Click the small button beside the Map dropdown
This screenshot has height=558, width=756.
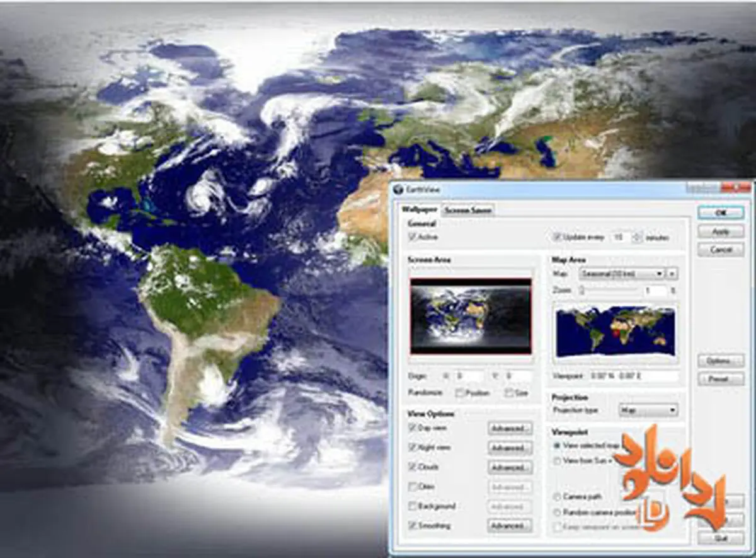(672, 274)
